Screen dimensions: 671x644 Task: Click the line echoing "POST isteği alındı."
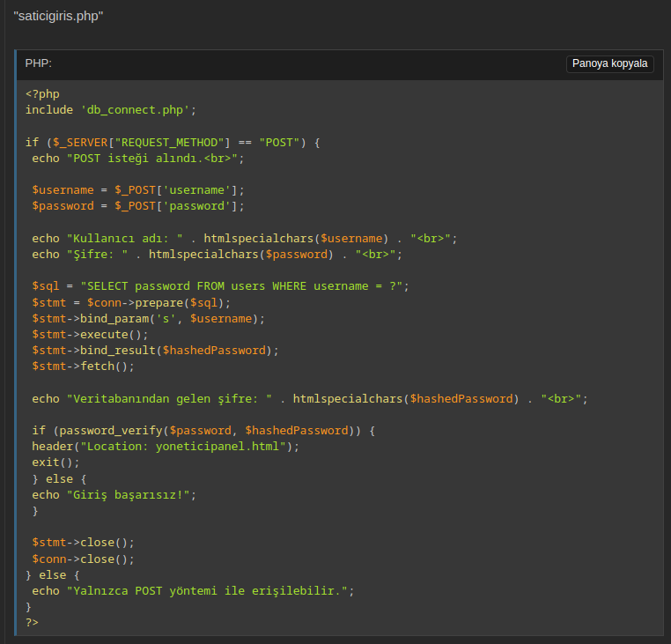click(x=137, y=159)
